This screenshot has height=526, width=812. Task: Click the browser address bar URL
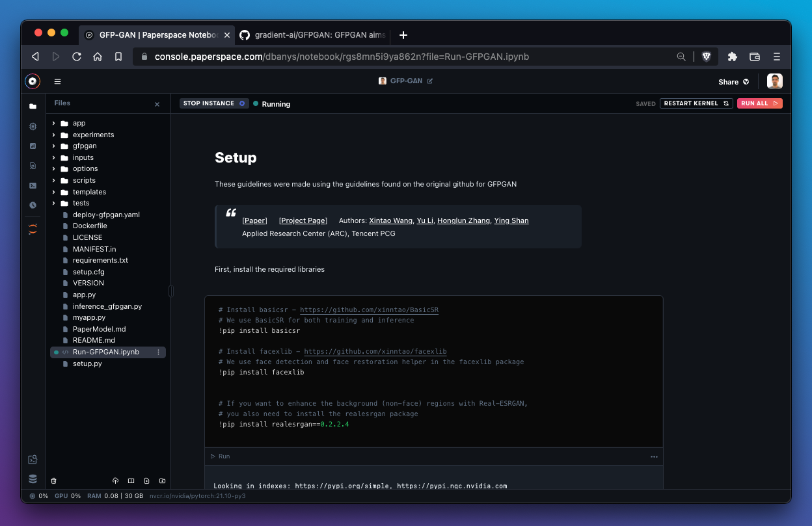point(342,57)
